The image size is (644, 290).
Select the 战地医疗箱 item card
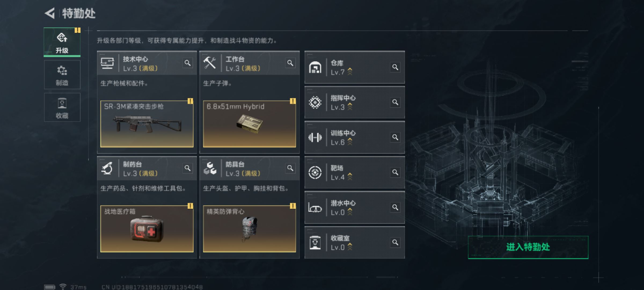click(x=147, y=229)
